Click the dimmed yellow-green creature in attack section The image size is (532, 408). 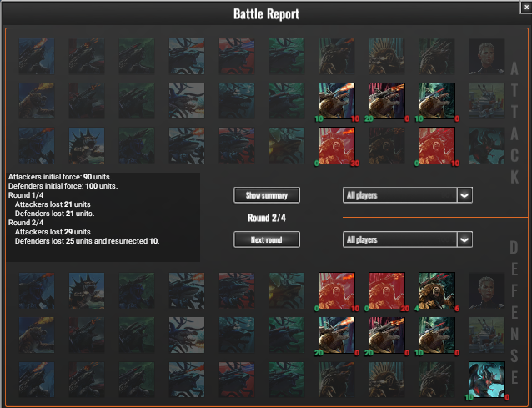[x=287, y=146]
